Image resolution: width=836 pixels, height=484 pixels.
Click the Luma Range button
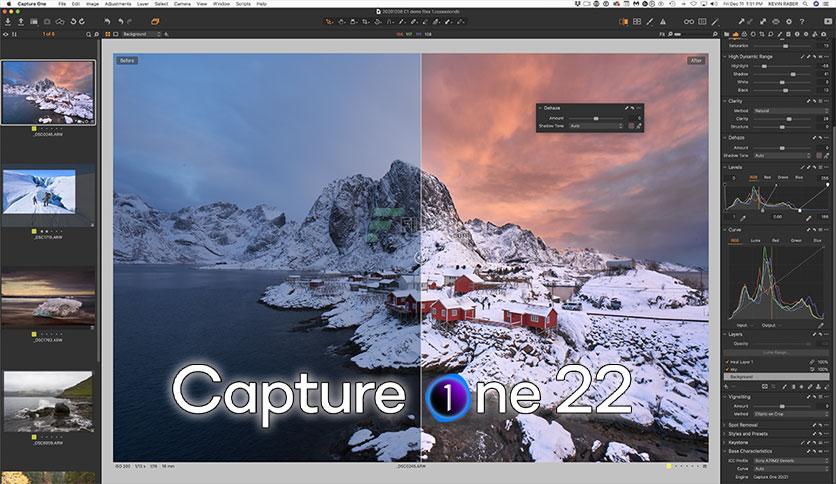coord(775,352)
